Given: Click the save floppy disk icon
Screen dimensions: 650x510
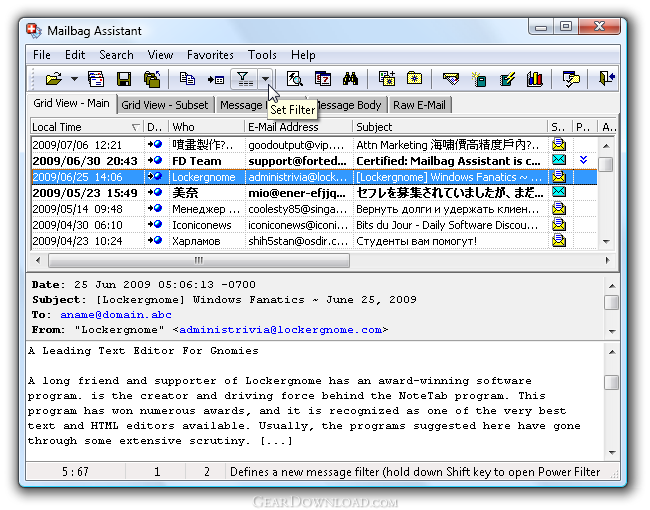Looking at the screenshot, I should pos(124,79).
